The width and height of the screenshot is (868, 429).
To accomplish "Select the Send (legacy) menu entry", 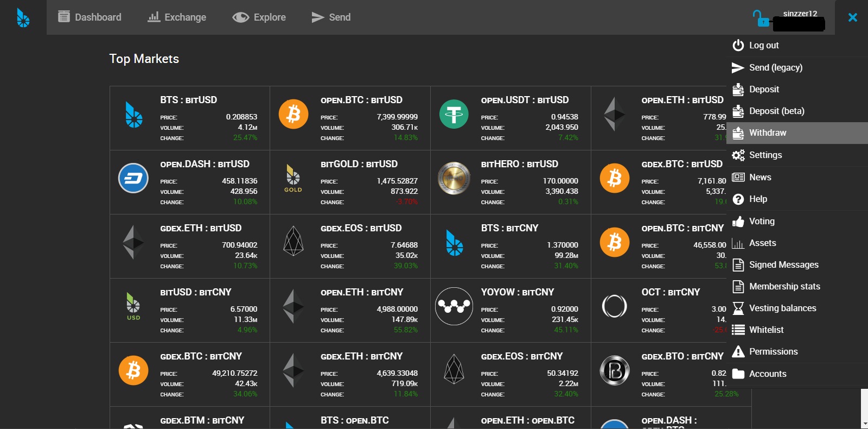I will pos(797,67).
